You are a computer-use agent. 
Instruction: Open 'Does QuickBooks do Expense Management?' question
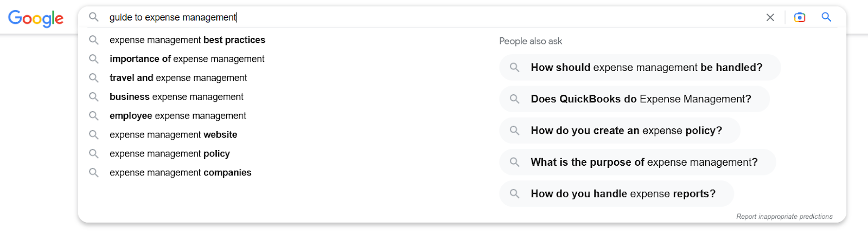[641, 99]
